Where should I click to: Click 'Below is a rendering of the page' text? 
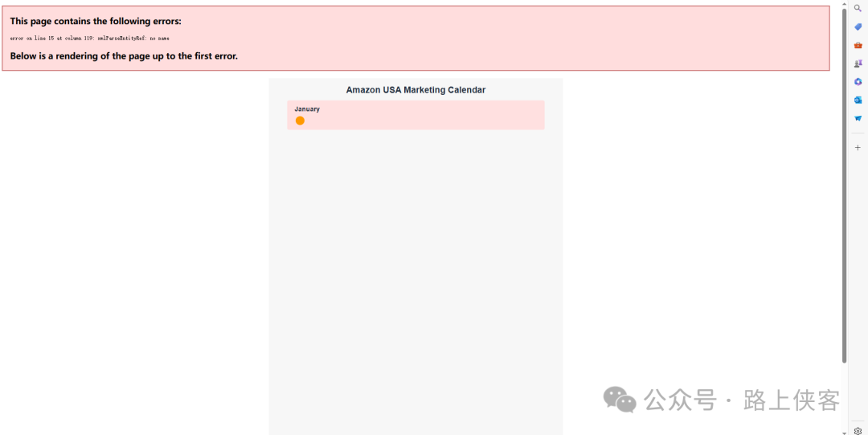pos(124,56)
